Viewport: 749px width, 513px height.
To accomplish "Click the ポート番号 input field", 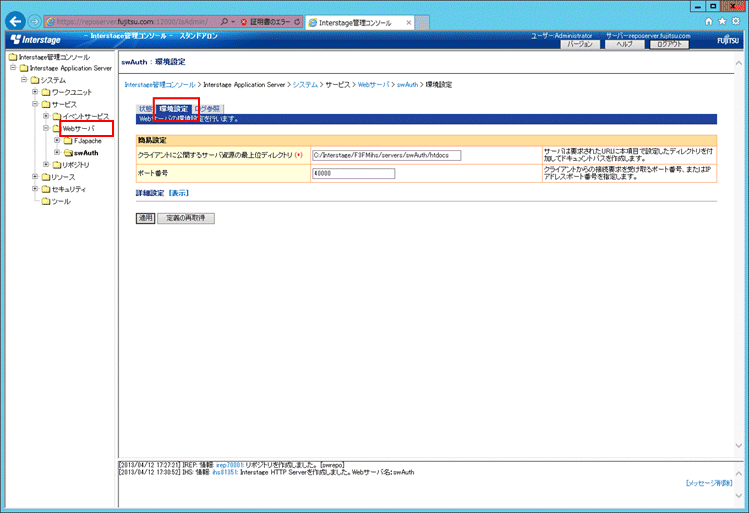I will [x=353, y=173].
